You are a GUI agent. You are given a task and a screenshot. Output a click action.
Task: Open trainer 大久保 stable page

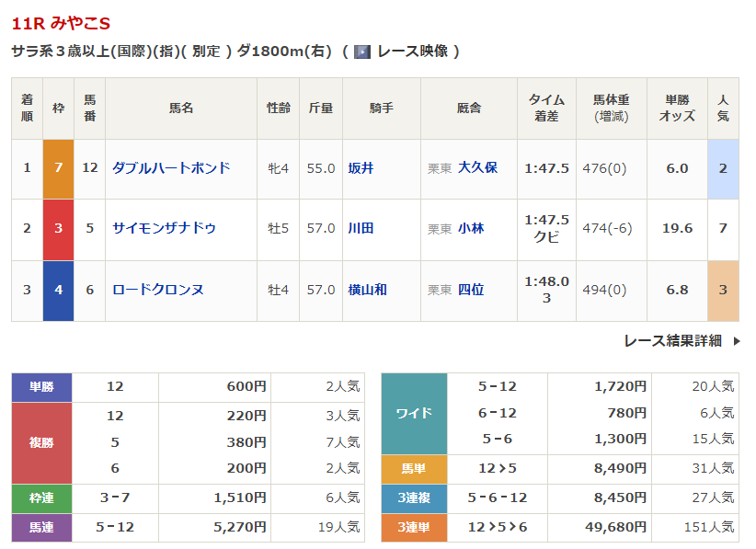click(477, 168)
